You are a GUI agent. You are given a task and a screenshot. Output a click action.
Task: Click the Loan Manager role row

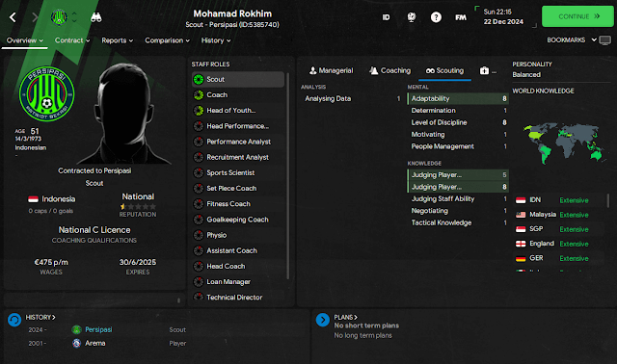click(238, 282)
